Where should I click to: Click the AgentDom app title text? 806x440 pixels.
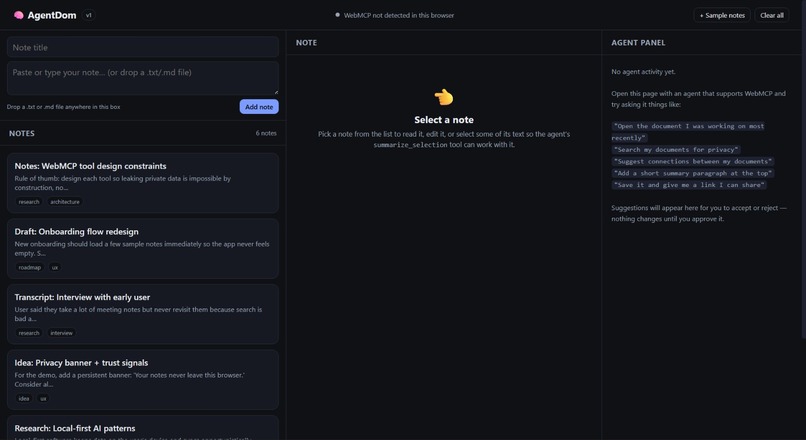(52, 15)
